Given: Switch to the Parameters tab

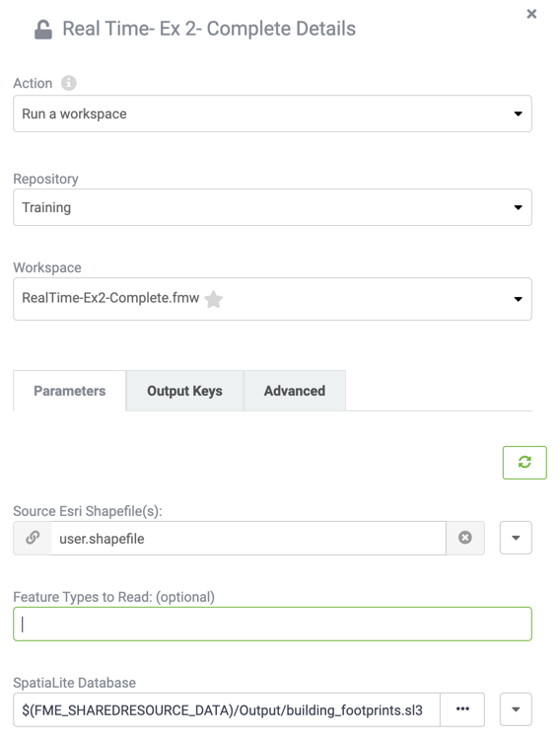Looking at the screenshot, I should (69, 391).
